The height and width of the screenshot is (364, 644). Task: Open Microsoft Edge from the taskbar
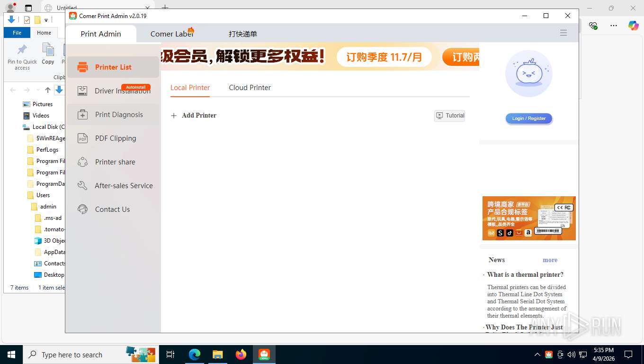[x=194, y=355]
